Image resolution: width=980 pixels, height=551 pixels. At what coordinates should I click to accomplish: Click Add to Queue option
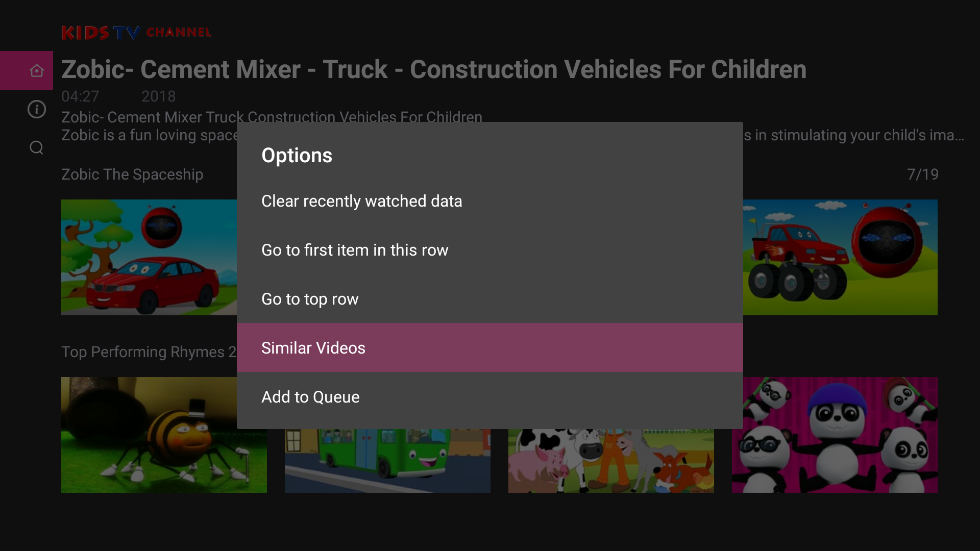click(x=310, y=396)
